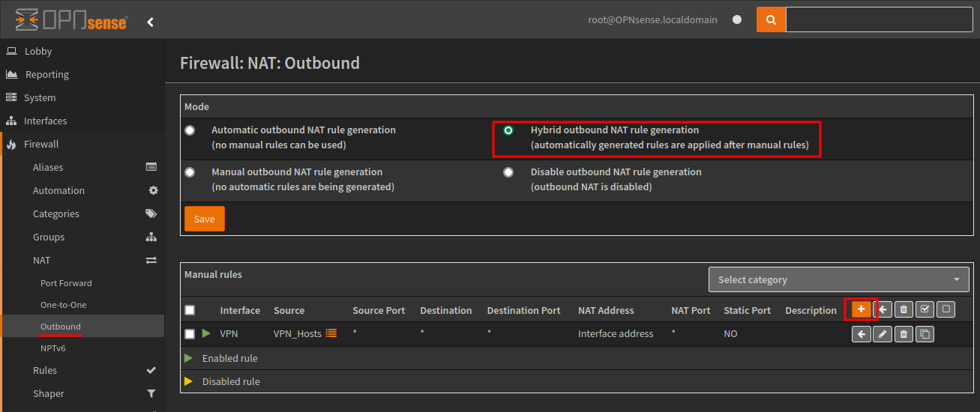
Task: Add a new manual NAT rule
Action: click(861, 309)
